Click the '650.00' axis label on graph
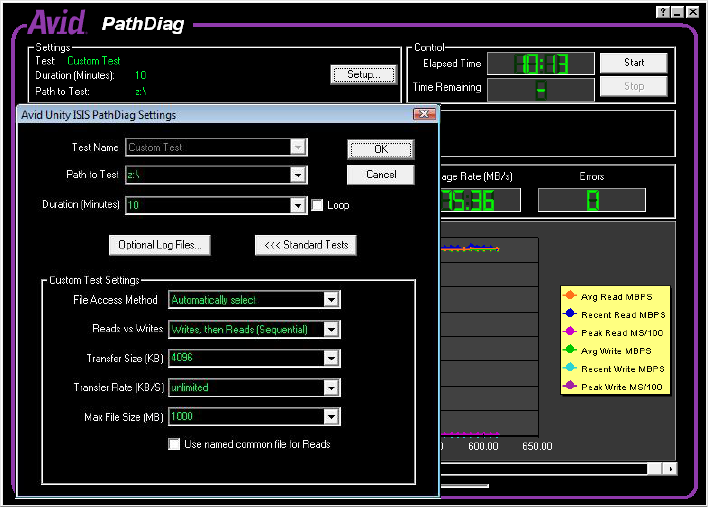 click(537, 446)
